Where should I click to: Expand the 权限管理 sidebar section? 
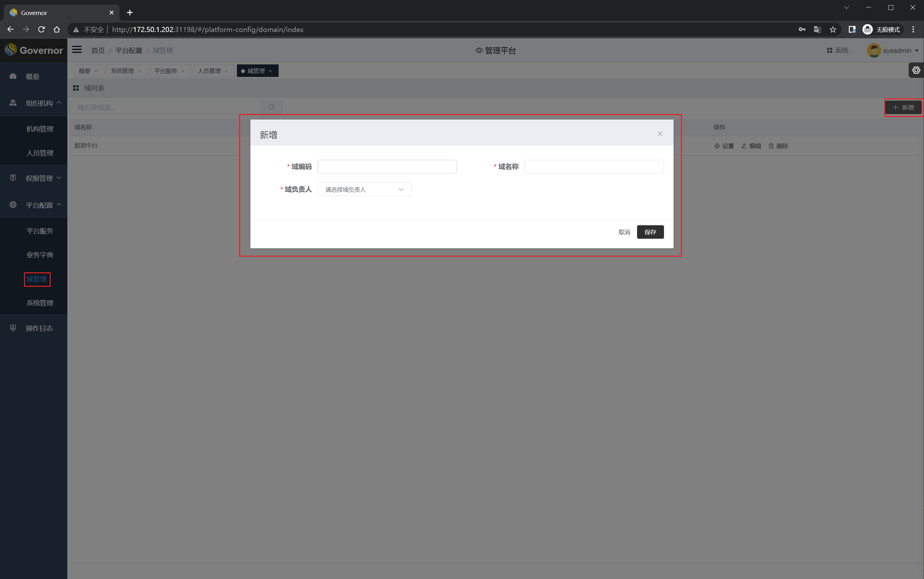[x=33, y=178]
